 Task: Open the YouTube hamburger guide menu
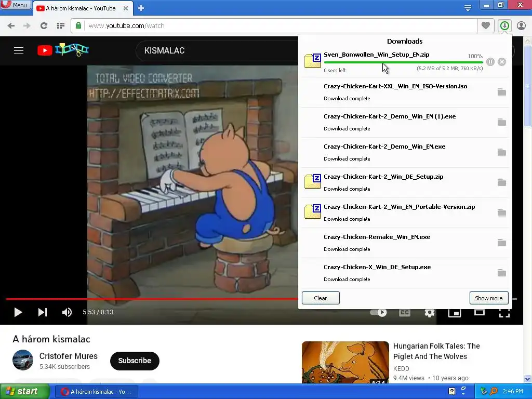coord(19,50)
